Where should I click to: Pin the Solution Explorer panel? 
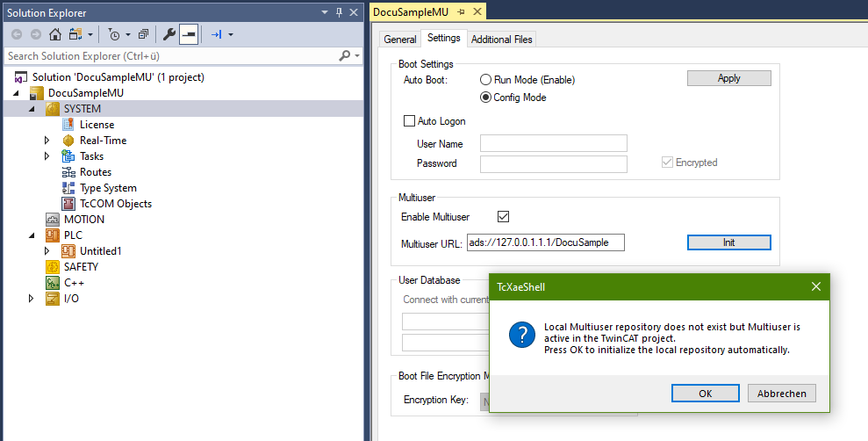click(x=340, y=12)
